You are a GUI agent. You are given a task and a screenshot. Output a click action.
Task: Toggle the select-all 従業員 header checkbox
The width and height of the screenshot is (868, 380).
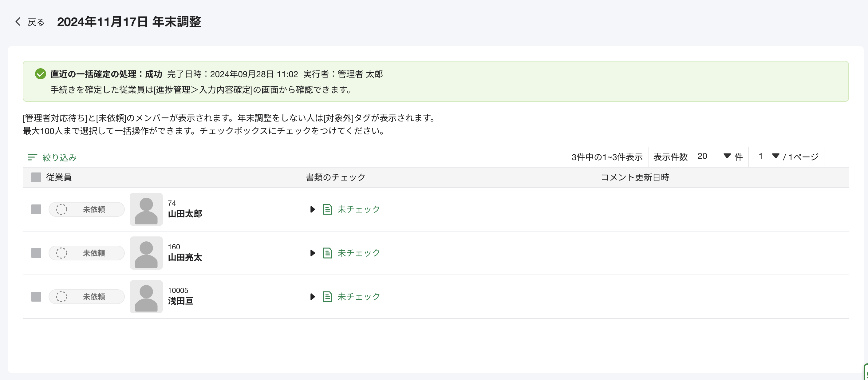pyautogui.click(x=36, y=177)
